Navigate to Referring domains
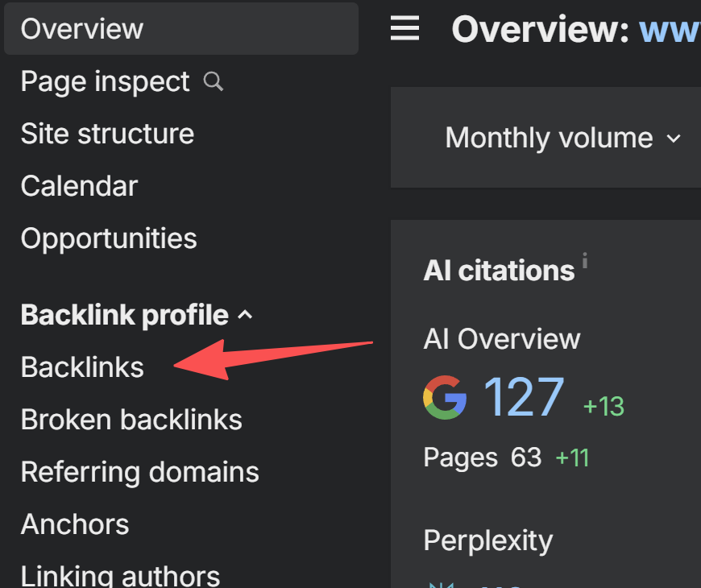Screen dimensions: 701x588 click(139, 472)
